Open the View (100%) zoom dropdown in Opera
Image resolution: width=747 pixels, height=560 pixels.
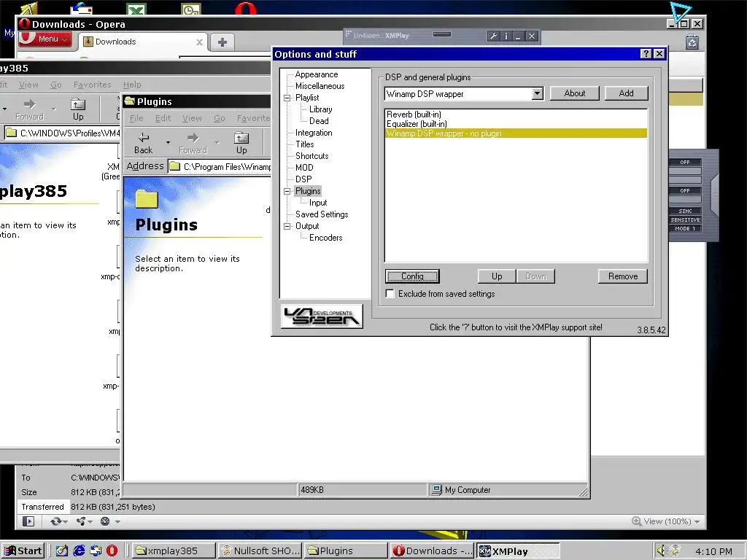coord(666,521)
